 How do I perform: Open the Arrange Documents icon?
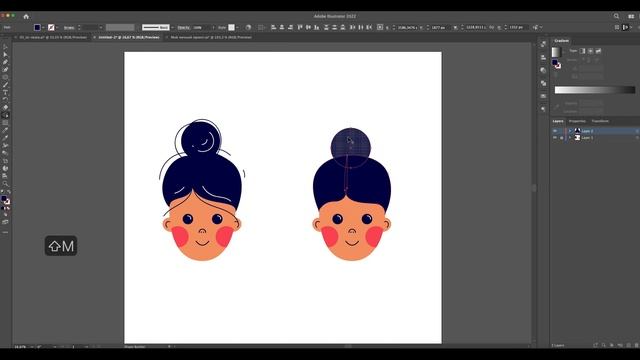(631, 16)
